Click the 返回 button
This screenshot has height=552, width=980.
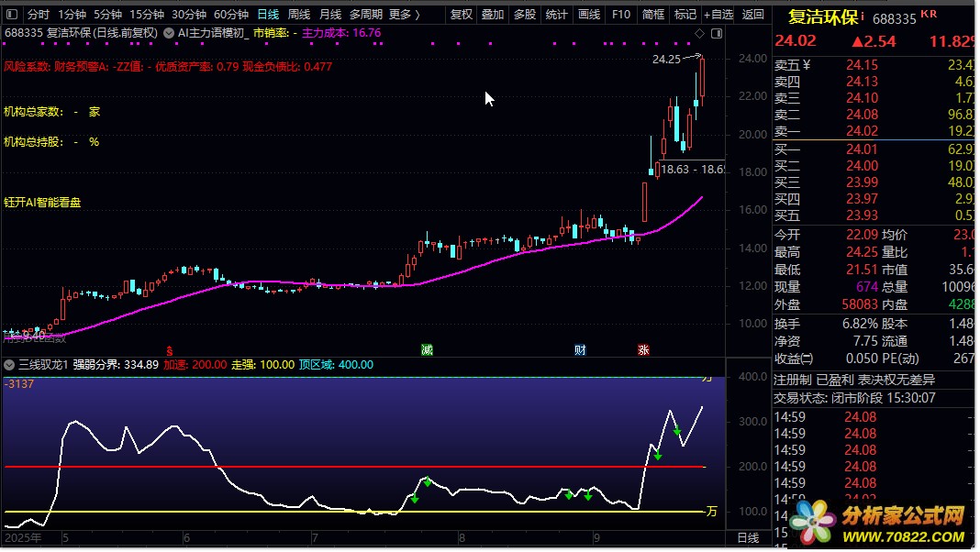pyautogui.click(x=752, y=15)
